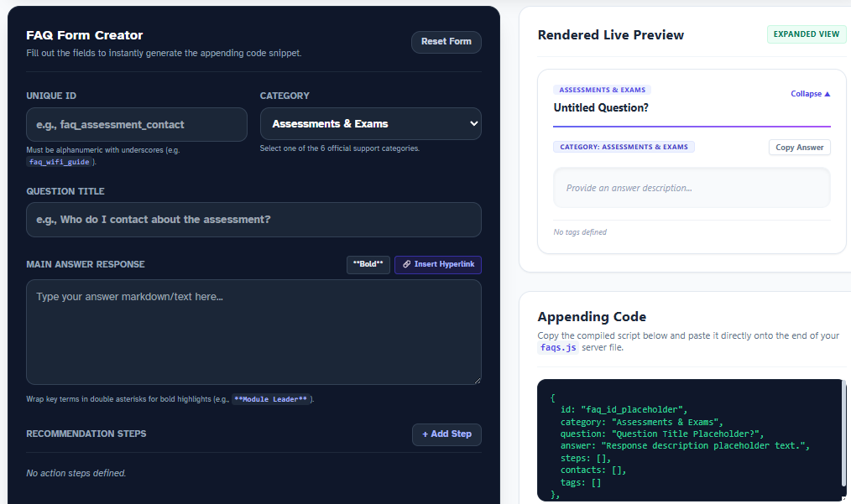This screenshot has height=504, width=851.
Task: Apply bold with the **Bold** button
Action: 368,264
